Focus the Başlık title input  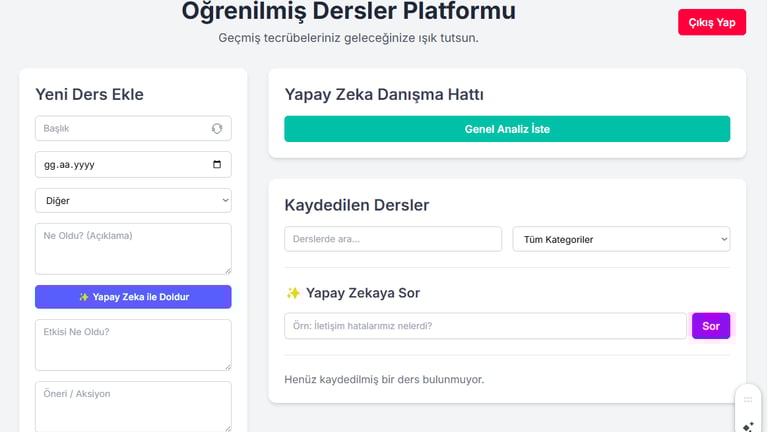pos(133,128)
